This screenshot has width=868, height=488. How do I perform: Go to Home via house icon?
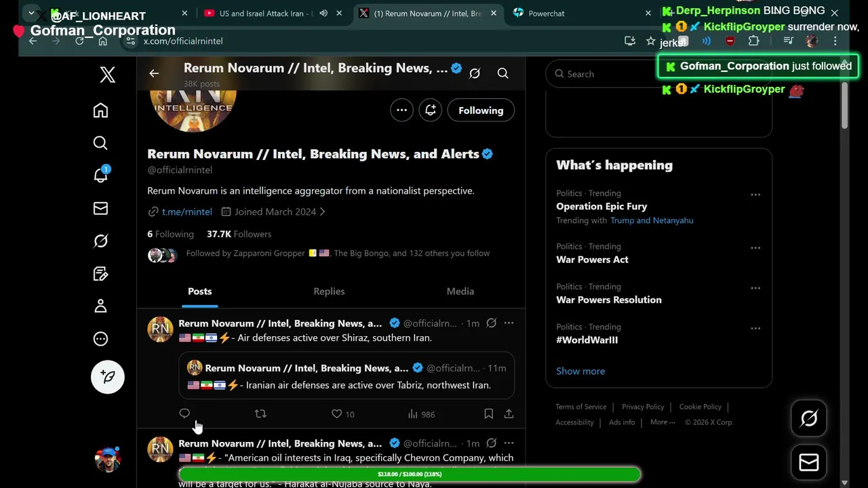point(100,110)
